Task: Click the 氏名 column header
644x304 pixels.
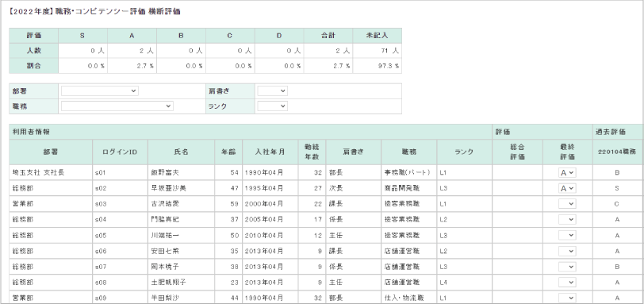Action: click(x=181, y=152)
